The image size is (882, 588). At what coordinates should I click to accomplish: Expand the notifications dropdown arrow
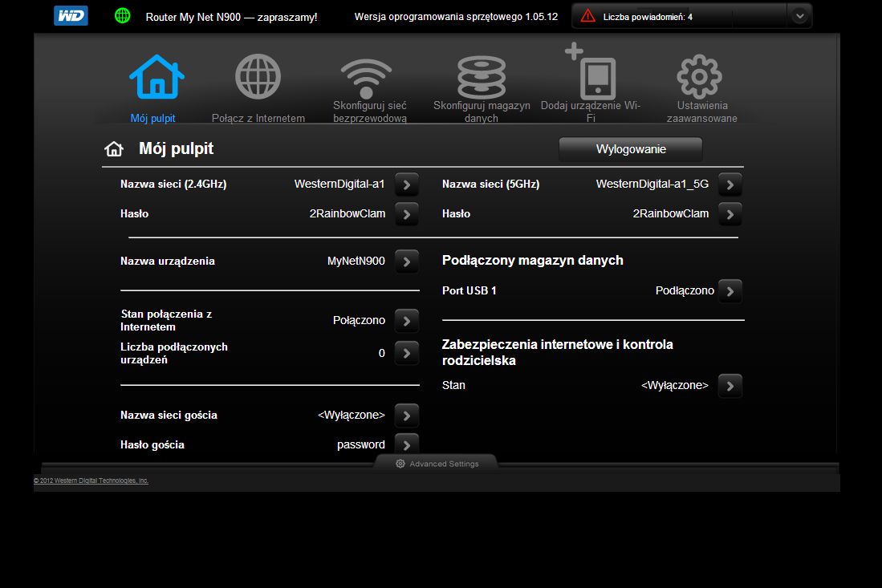coord(799,16)
